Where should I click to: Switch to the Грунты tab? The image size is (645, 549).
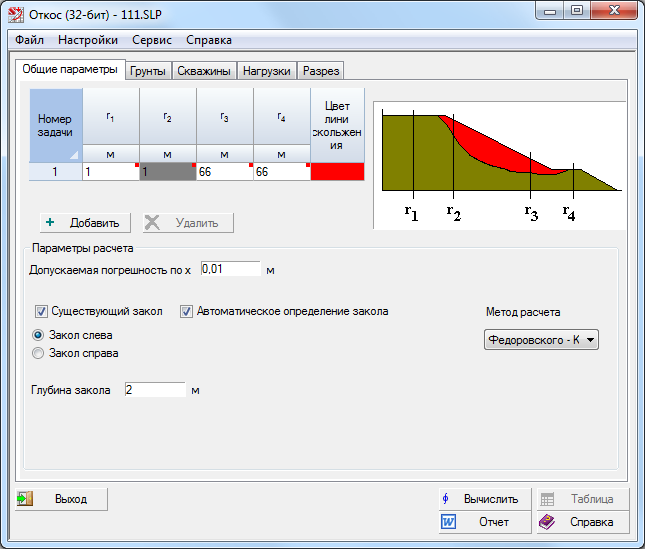(x=148, y=71)
